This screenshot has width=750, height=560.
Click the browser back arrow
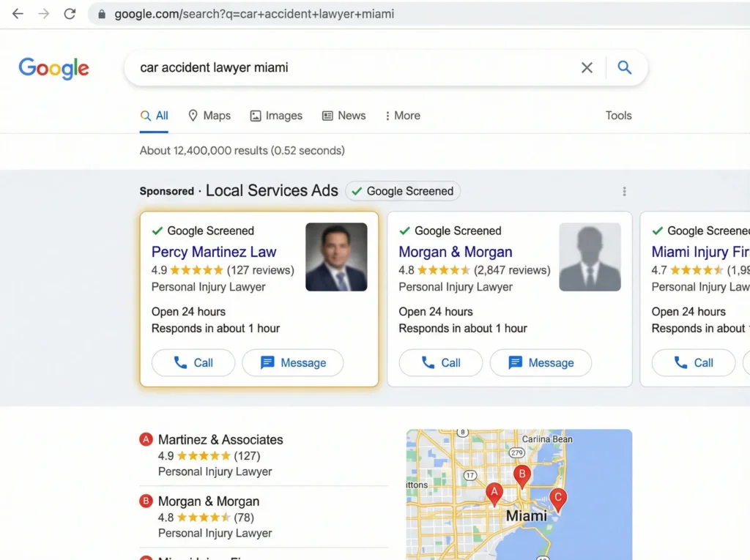(x=18, y=14)
